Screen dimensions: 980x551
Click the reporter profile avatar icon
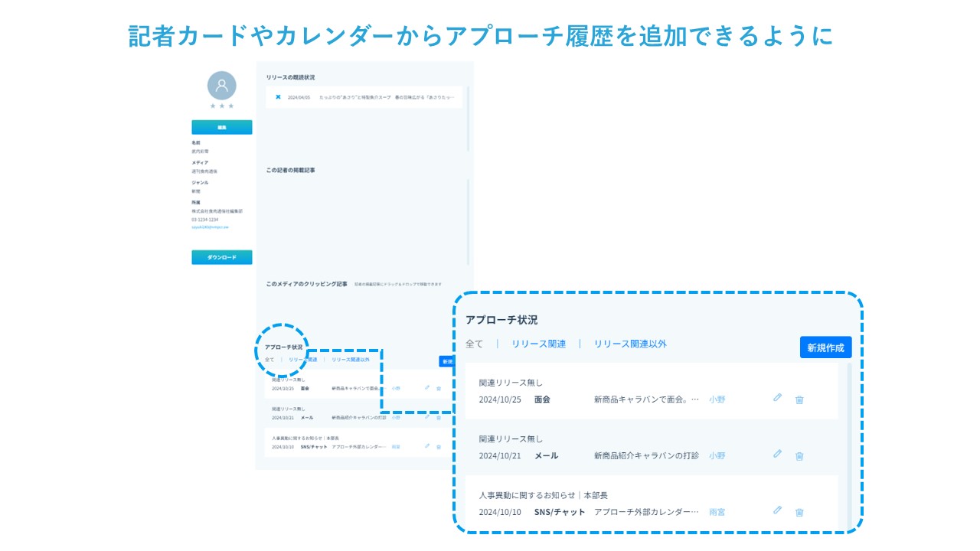222,86
